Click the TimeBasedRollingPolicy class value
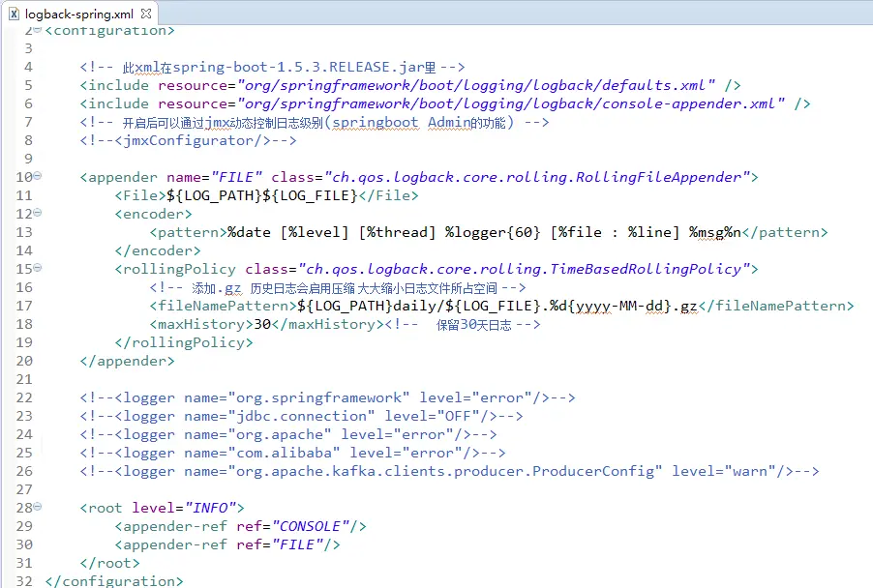 point(525,269)
